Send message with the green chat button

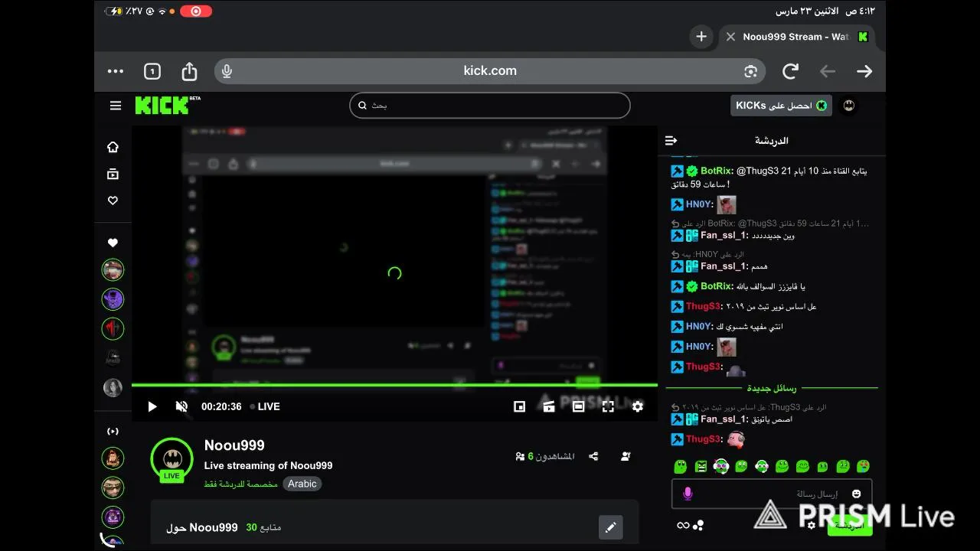click(x=850, y=525)
